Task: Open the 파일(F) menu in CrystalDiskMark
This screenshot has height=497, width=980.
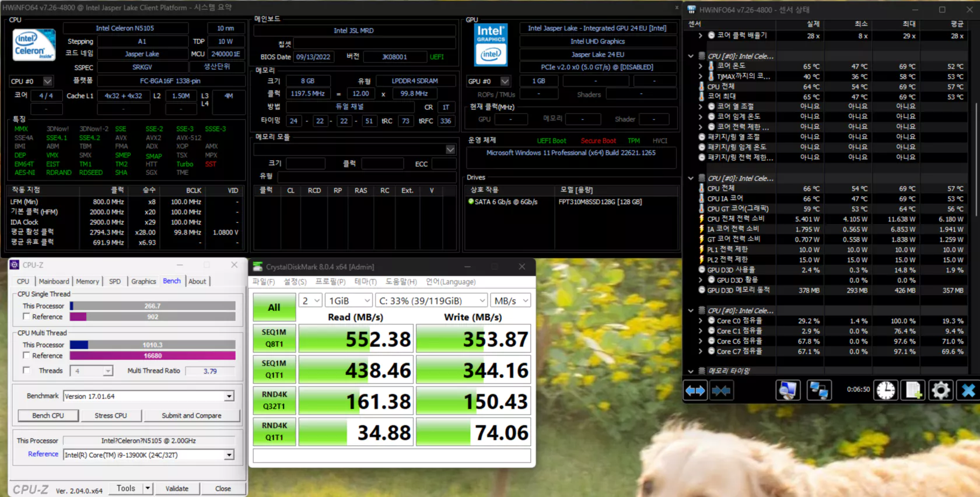Action: pos(263,282)
